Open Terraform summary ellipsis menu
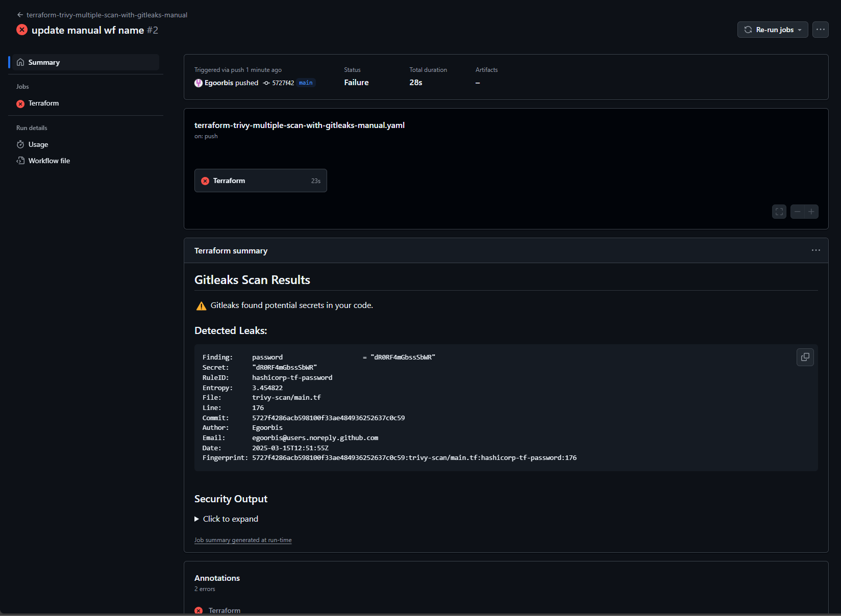The image size is (841, 616). tap(815, 250)
